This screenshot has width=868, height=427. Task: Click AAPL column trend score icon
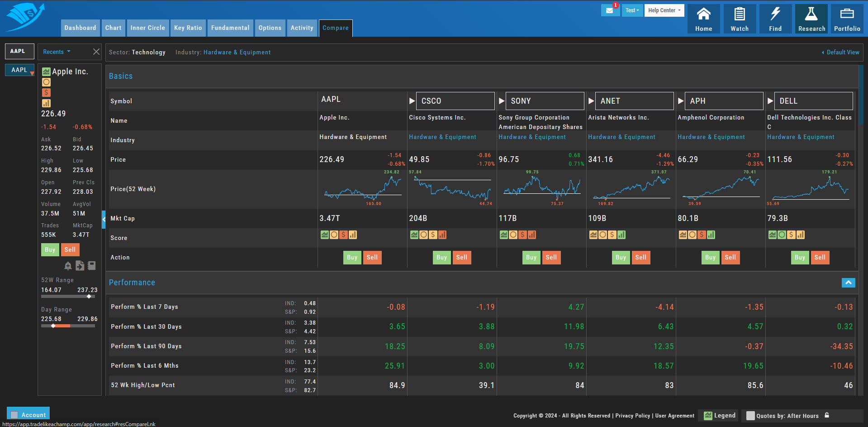[x=325, y=235]
